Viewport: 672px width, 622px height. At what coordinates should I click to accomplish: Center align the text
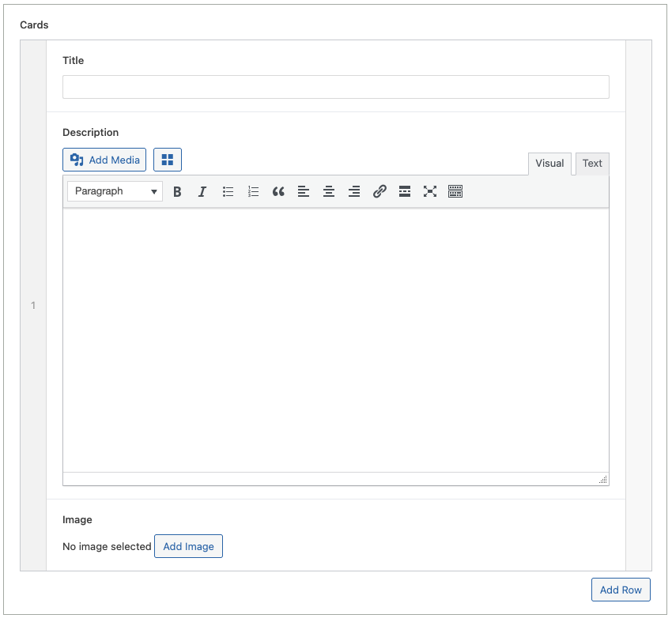point(329,191)
